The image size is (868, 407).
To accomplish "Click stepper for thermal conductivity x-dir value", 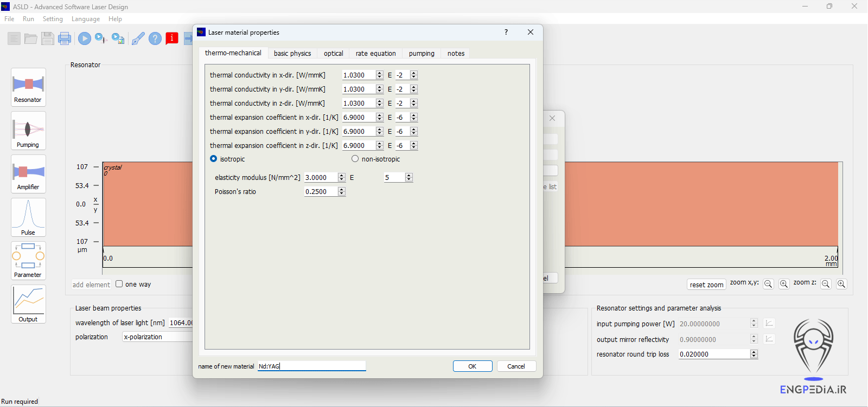I will click(x=379, y=75).
